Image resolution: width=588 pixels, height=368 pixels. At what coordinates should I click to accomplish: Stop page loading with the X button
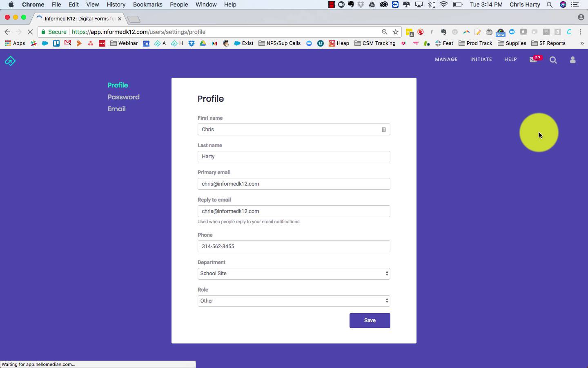(x=30, y=32)
